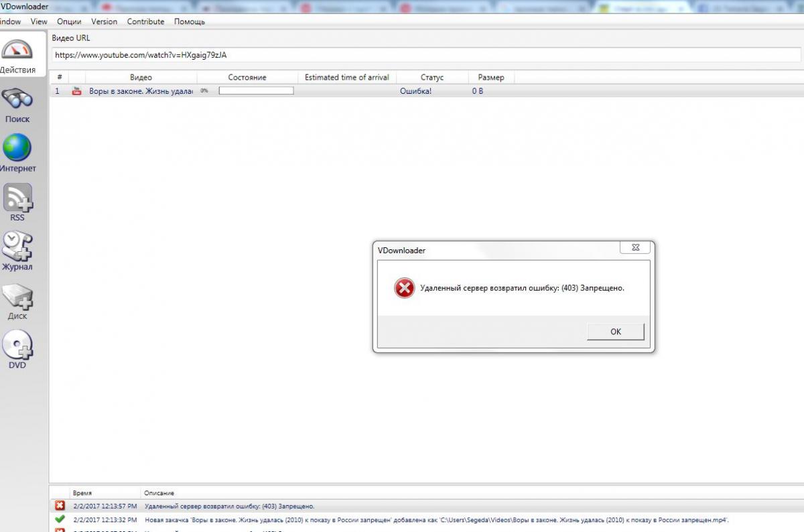
Task: Open the Contribute menu
Action: pyautogui.click(x=145, y=21)
